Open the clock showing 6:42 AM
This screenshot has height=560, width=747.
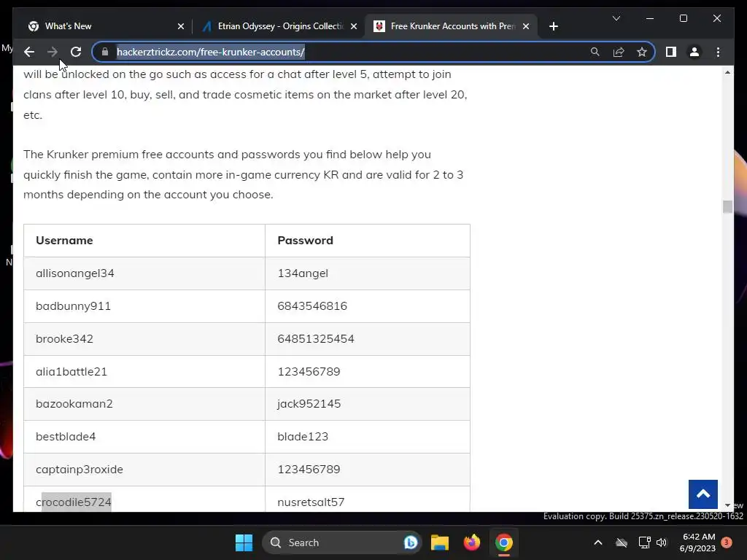[x=697, y=542]
